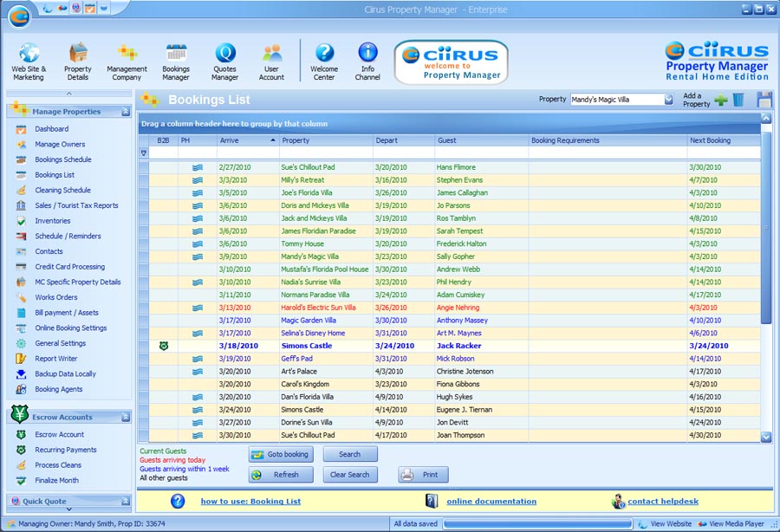
Task: Open Property Details from the top toolbar
Action: tap(78, 62)
